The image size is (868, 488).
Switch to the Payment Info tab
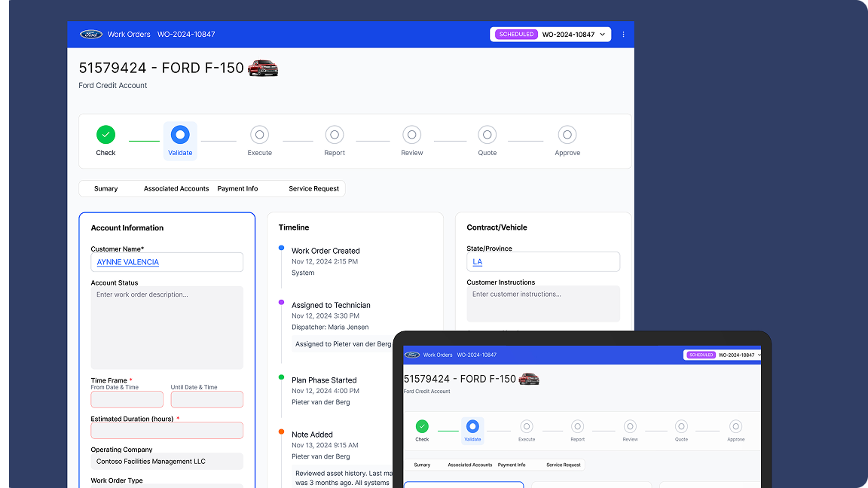pyautogui.click(x=237, y=189)
